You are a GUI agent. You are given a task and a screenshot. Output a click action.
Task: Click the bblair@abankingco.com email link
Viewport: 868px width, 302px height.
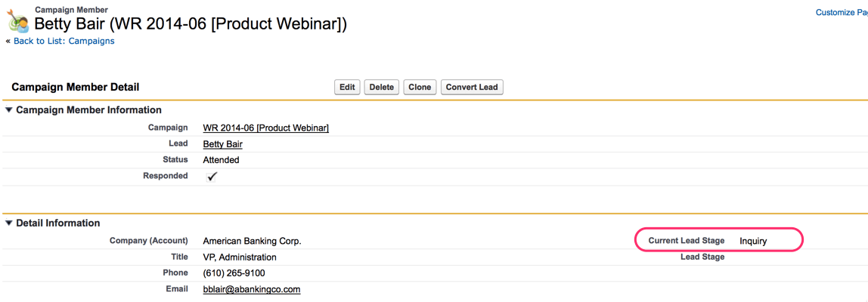coord(251,289)
